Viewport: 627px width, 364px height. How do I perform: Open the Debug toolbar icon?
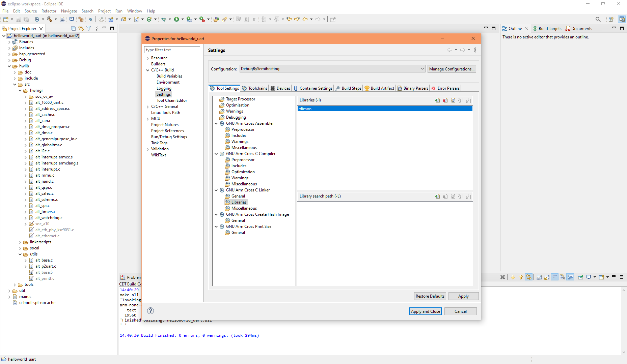click(x=164, y=19)
